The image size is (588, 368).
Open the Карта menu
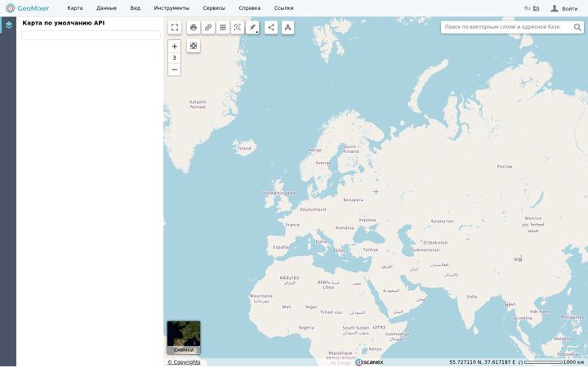coord(75,8)
